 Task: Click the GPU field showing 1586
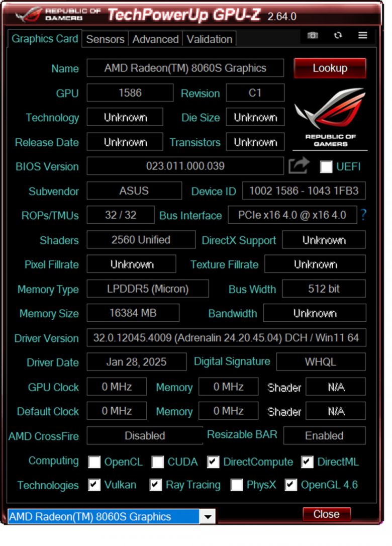tap(130, 93)
